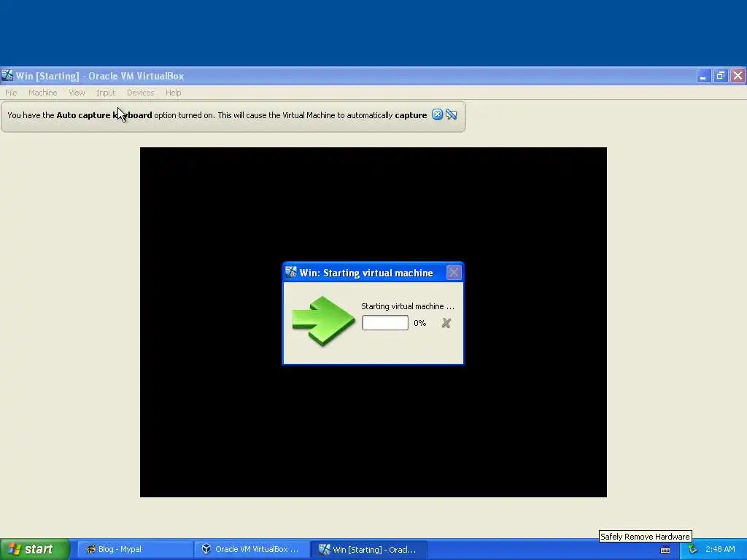This screenshot has height=560, width=747.
Task: Click the don't-show-again notification icon
Action: coord(451,114)
